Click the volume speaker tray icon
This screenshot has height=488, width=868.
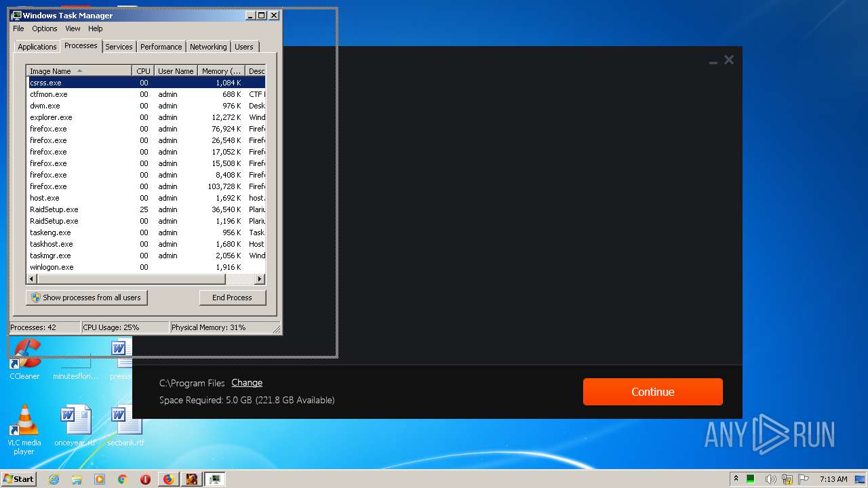tap(770, 479)
